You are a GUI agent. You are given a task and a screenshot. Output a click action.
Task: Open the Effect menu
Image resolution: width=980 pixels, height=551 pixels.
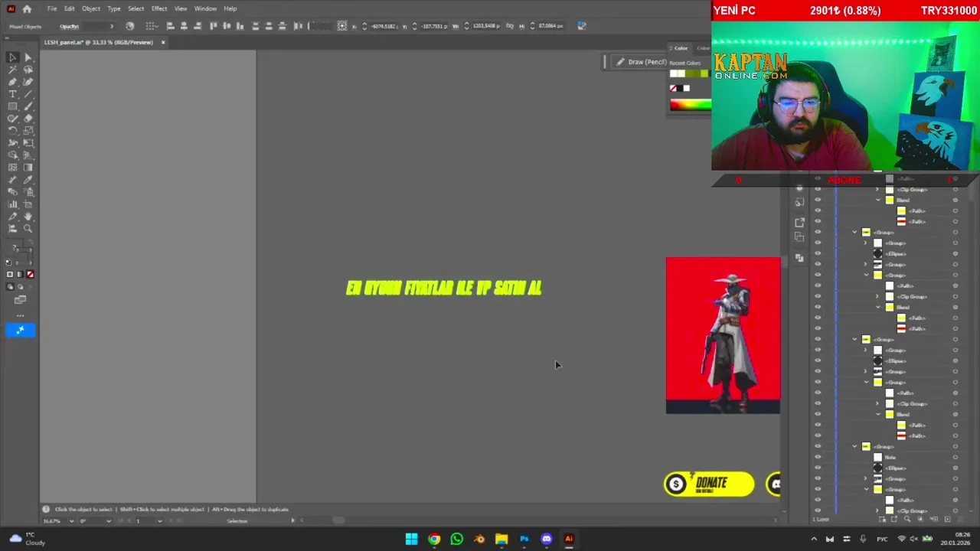click(x=159, y=8)
